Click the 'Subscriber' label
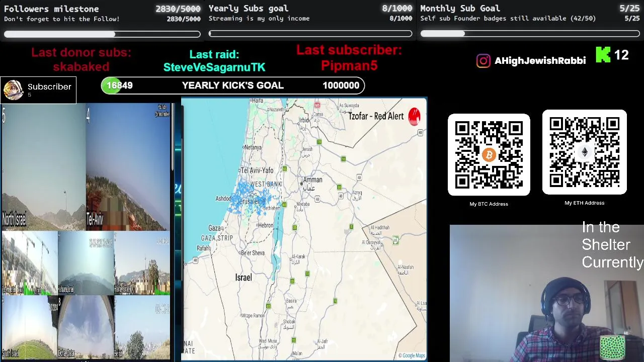The width and height of the screenshot is (644, 362). pos(49,87)
